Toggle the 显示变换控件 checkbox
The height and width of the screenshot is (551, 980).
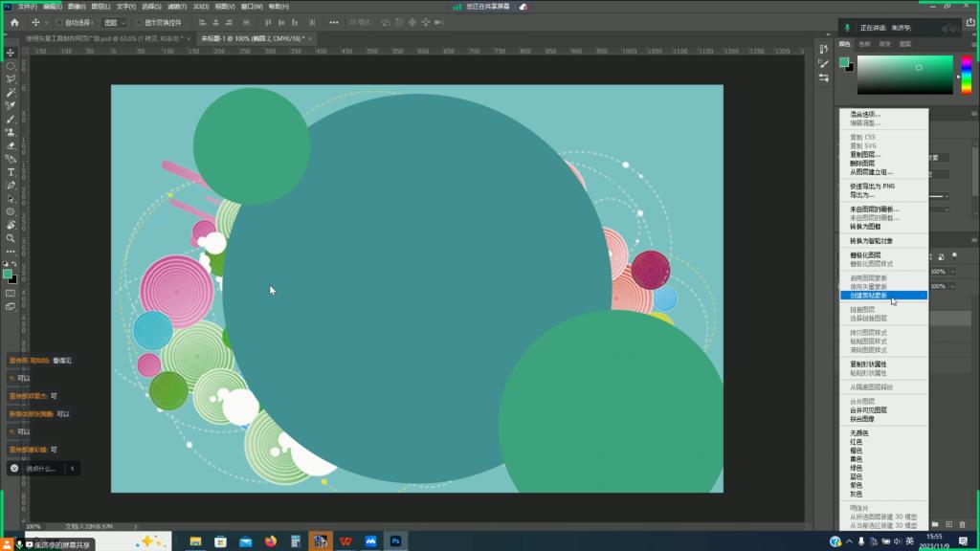(x=138, y=22)
